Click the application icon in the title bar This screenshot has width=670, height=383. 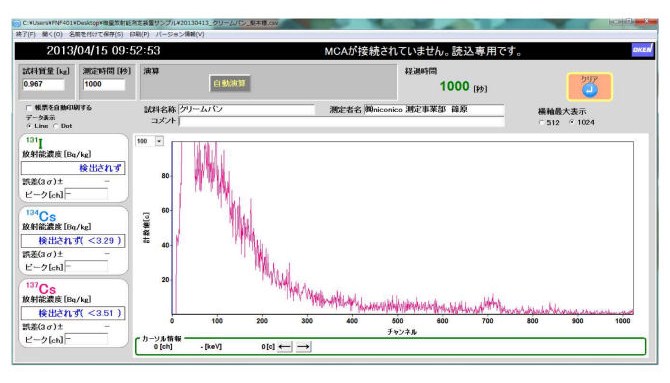[17, 23]
